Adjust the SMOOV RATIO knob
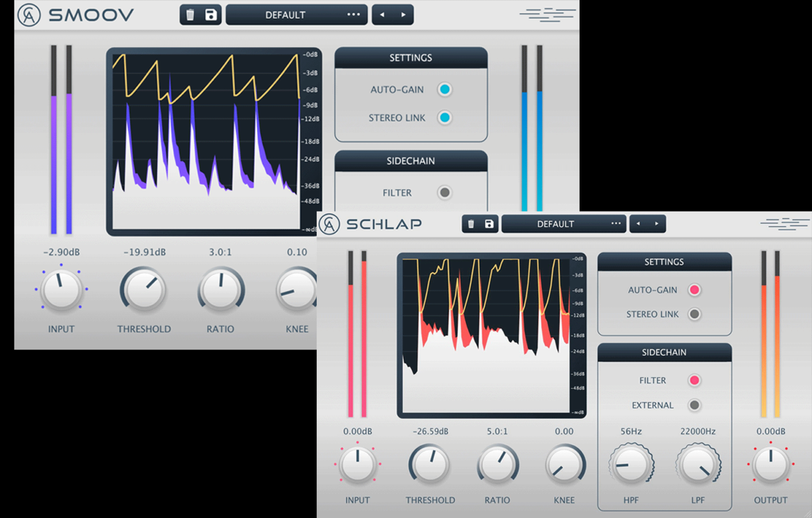 click(221, 290)
